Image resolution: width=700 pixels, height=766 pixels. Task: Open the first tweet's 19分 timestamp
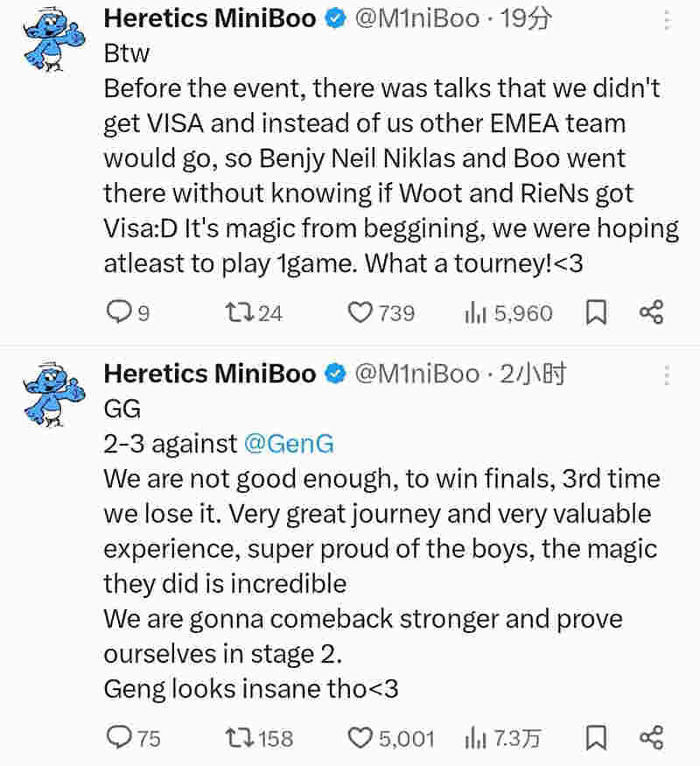(x=525, y=18)
